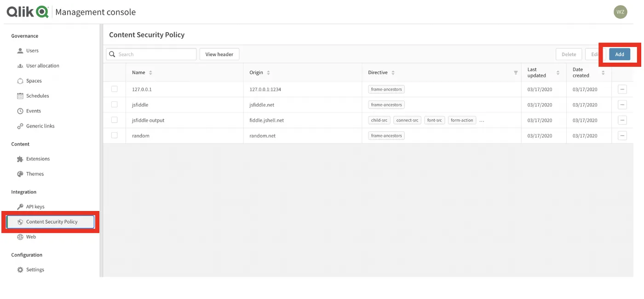Select the Spaces icon in the sidebar

20,81
